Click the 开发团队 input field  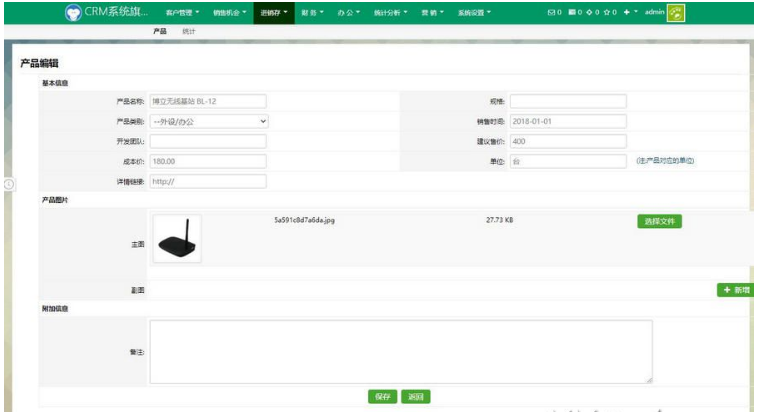pos(208,142)
